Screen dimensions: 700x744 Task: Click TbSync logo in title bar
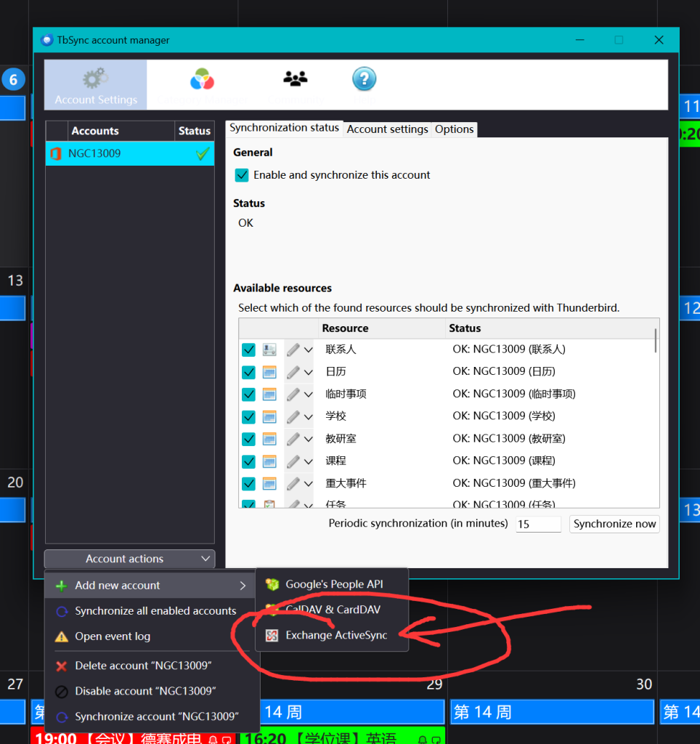(x=46, y=40)
